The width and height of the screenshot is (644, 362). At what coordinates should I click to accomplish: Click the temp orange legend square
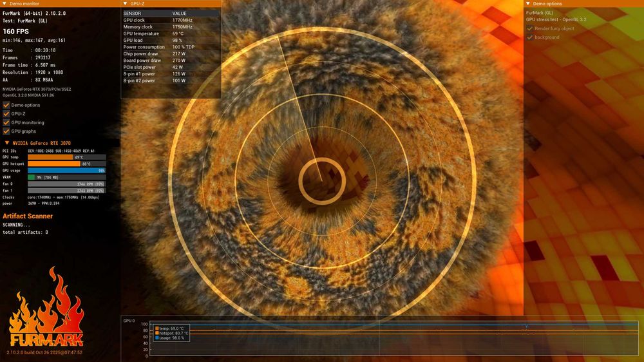click(157, 329)
